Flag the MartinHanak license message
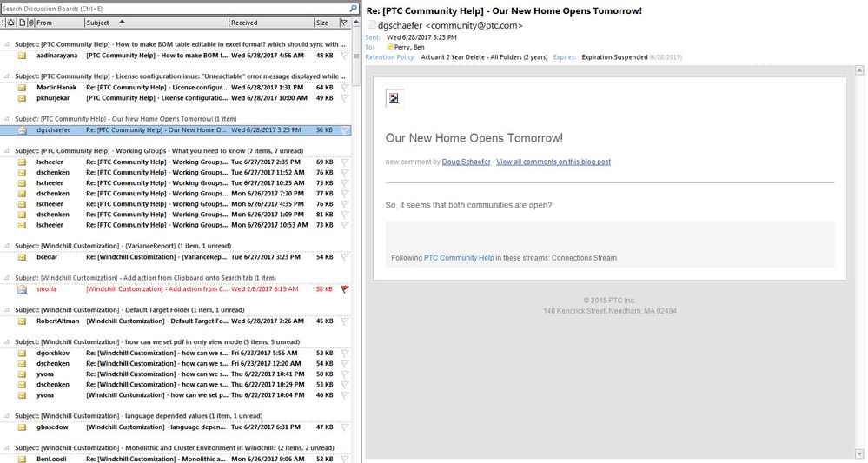Image resolution: width=868 pixels, height=463 pixels. click(x=344, y=88)
